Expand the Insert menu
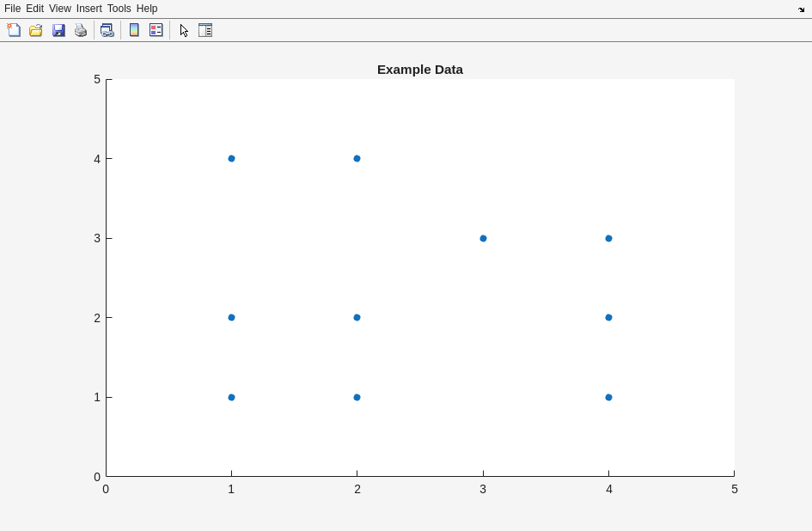Screen dimensions: 812x531 [89, 9]
